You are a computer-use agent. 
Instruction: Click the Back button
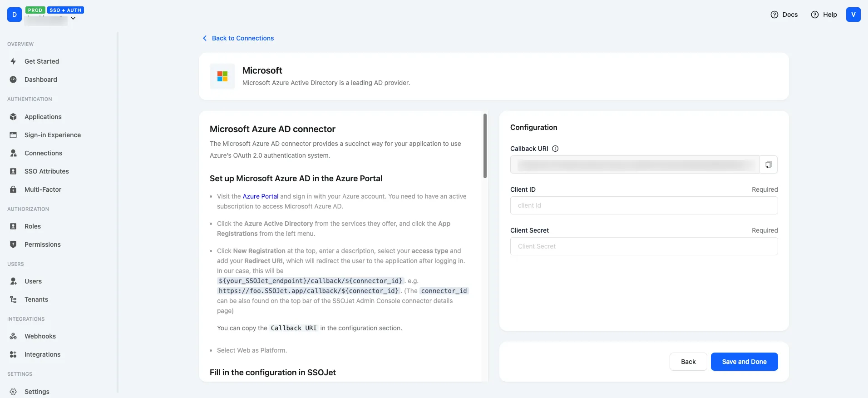click(688, 362)
